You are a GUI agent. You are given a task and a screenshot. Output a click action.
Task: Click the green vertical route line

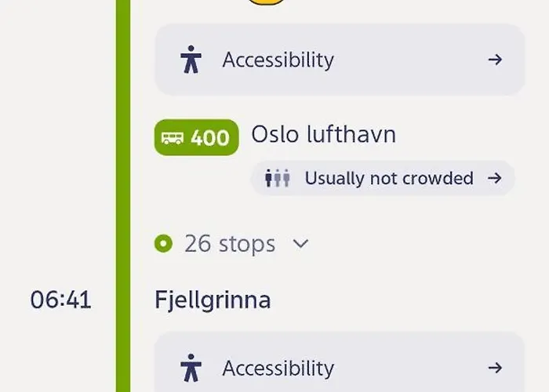coord(123,196)
